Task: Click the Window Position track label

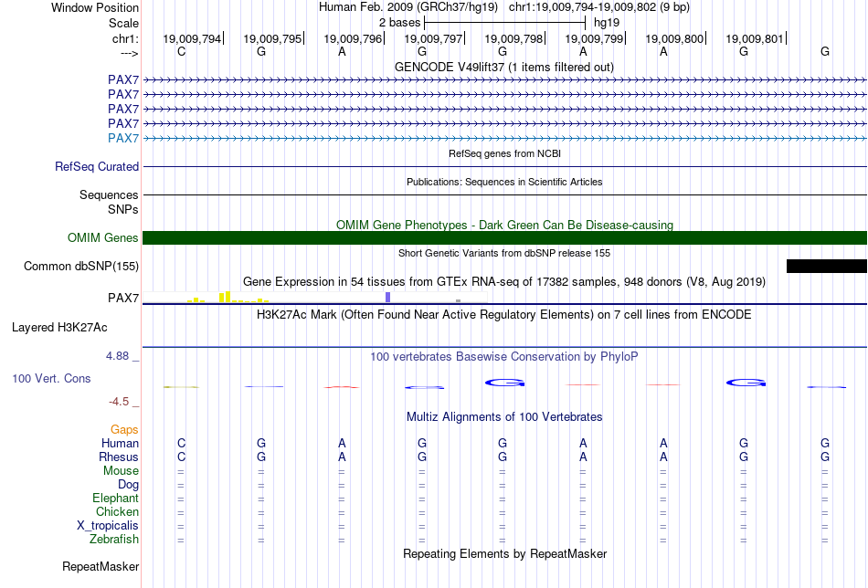Action: (95, 7)
